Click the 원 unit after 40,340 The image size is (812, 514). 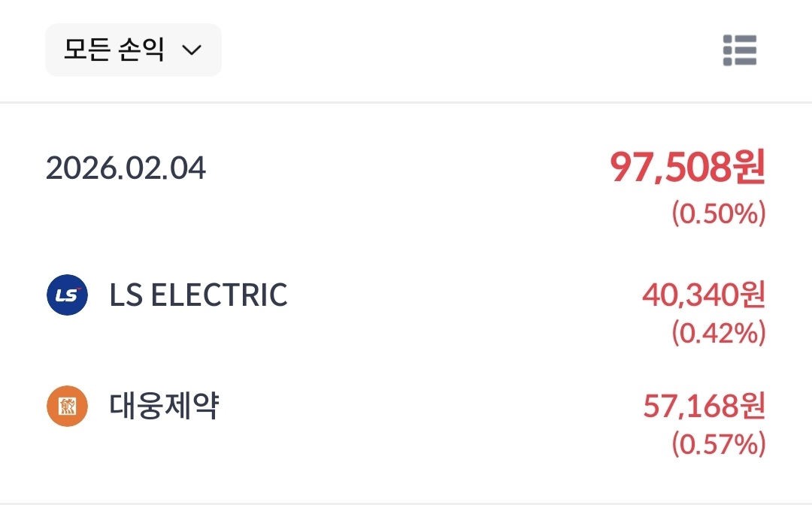[x=751, y=295]
